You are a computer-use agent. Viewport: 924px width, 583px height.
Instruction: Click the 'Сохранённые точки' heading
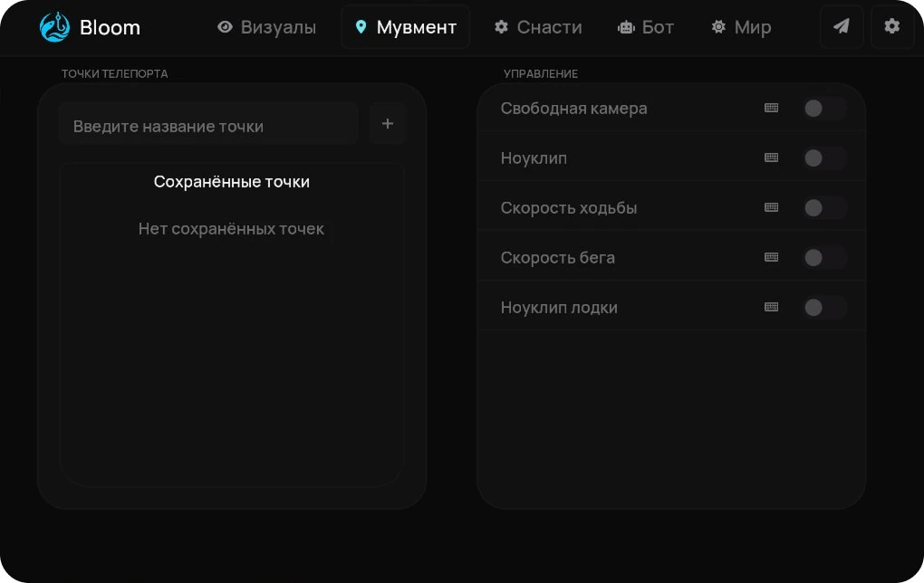tap(232, 182)
